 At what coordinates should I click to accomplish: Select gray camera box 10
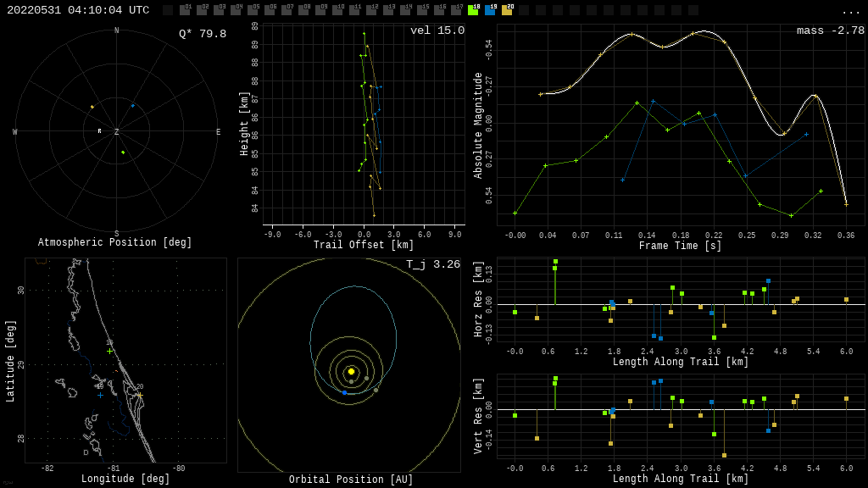pyautogui.click(x=337, y=10)
